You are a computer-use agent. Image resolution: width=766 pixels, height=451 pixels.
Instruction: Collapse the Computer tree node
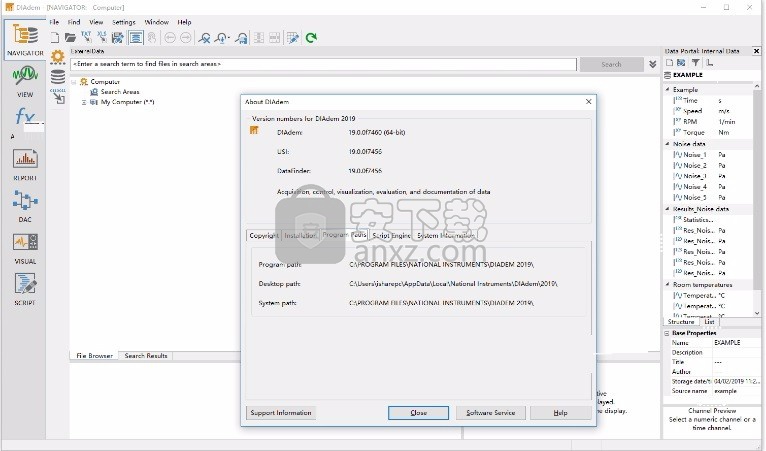click(73, 82)
